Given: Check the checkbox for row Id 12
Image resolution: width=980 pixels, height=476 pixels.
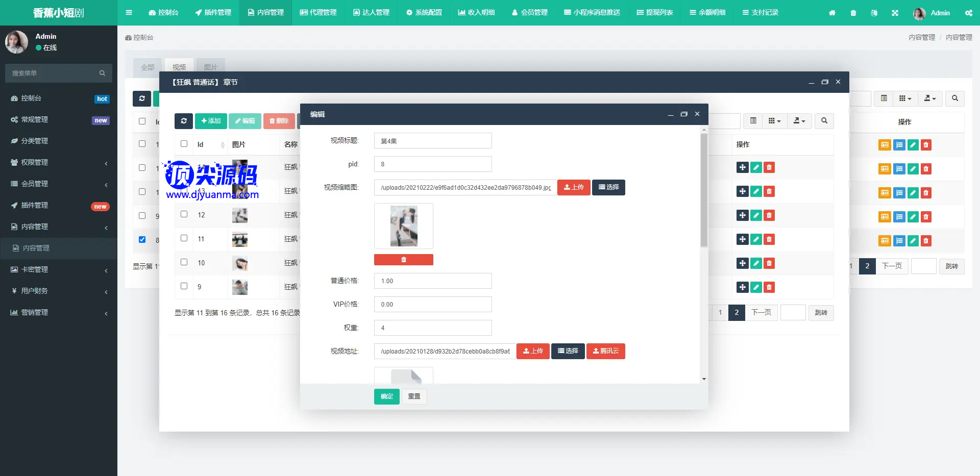Looking at the screenshot, I should [x=184, y=214].
